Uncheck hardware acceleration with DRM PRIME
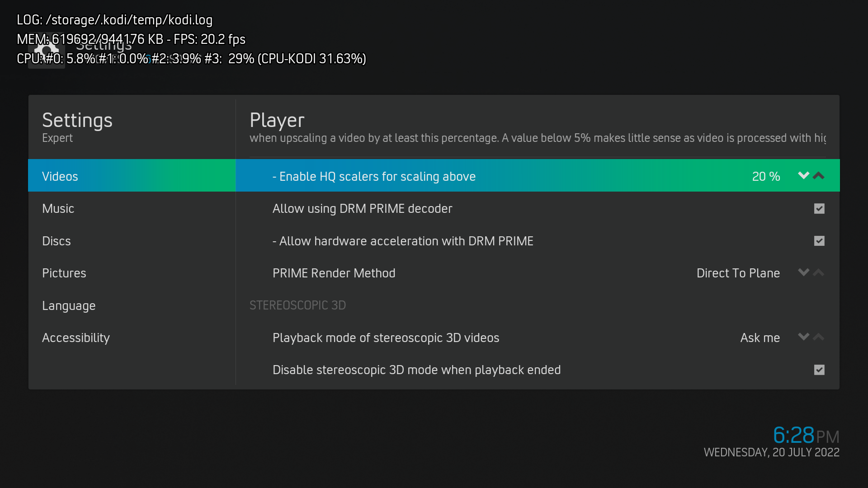The width and height of the screenshot is (868, 488). coord(819,241)
